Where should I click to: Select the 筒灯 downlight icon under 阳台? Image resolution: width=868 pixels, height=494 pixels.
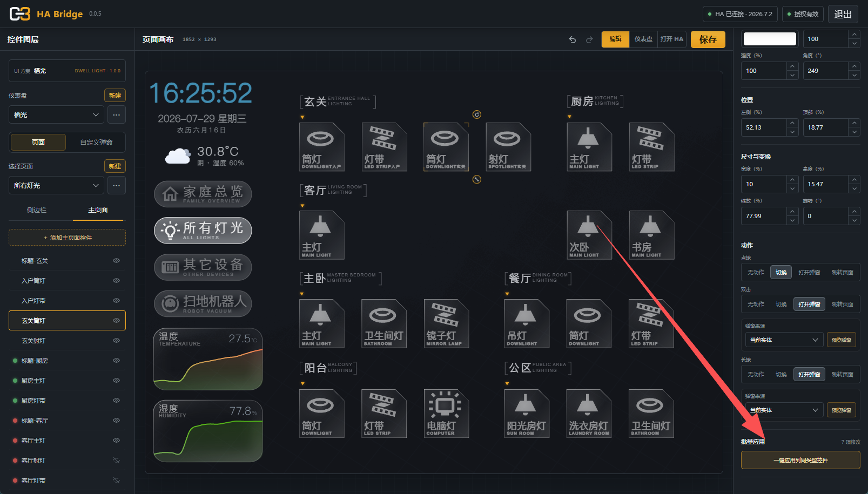pos(322,413)
